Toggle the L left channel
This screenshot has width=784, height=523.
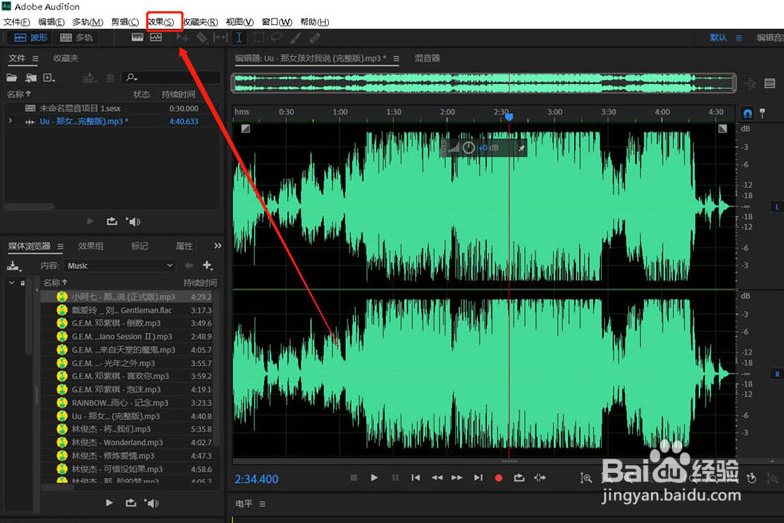(777, 206)
